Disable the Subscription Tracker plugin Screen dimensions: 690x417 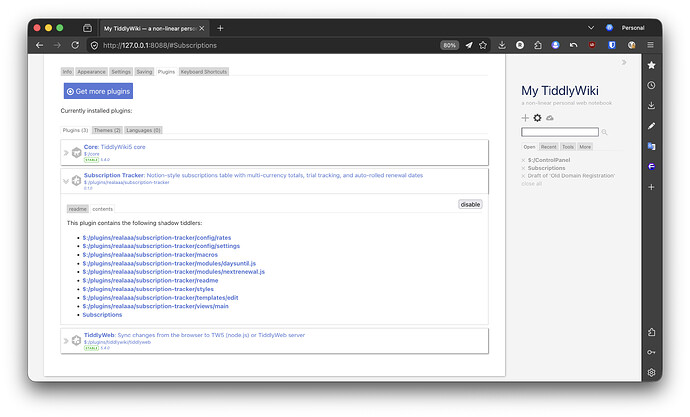tap(470, 204)
